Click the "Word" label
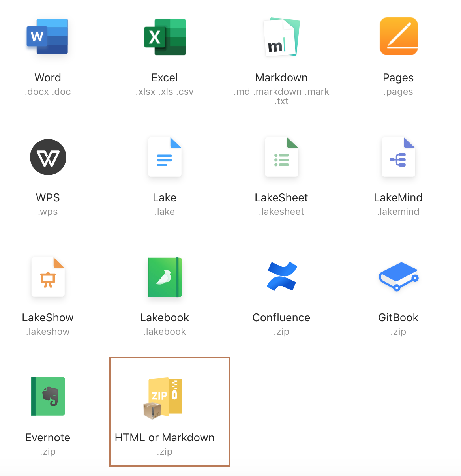Image resolution: width=461 pixels, height=476 pixels. tap(48, 77)
